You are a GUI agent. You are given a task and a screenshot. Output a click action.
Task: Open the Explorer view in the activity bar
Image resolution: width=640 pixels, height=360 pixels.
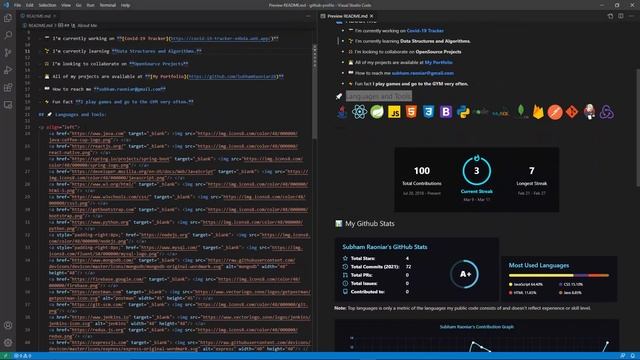pyautogui.click(x=8, y=18)
